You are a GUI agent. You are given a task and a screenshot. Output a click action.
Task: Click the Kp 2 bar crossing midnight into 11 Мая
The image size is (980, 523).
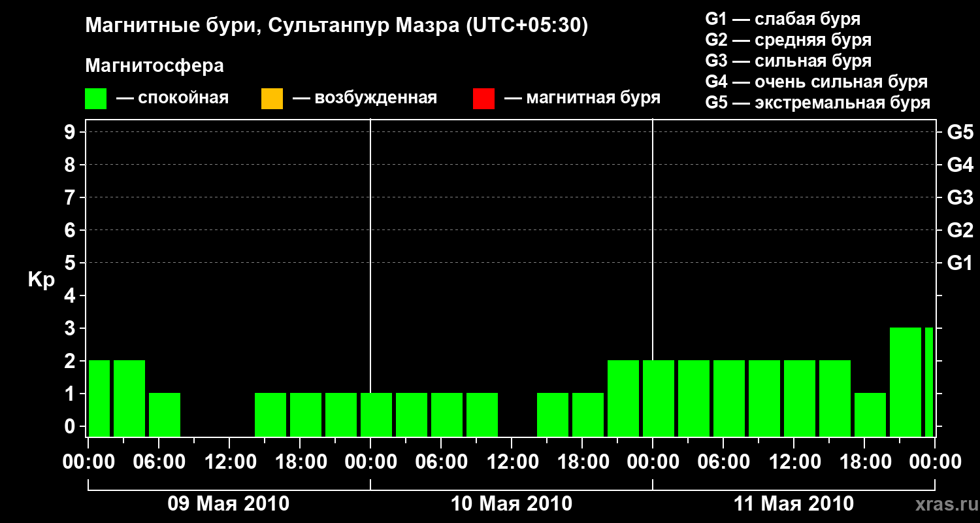(659, 399)
